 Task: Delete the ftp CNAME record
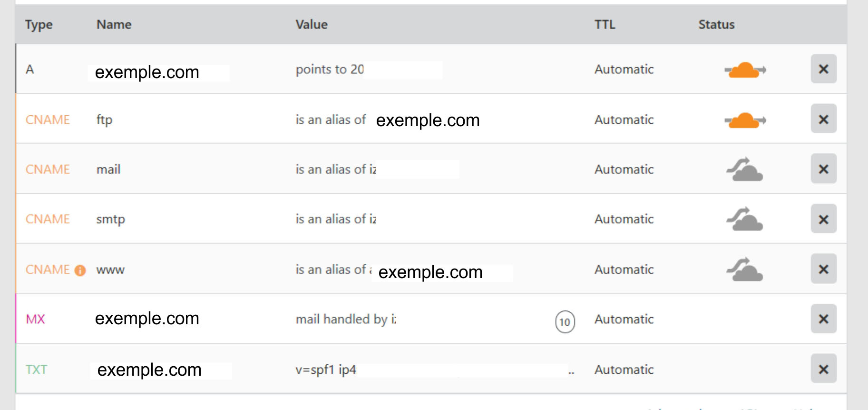click(x=823, y=119)
